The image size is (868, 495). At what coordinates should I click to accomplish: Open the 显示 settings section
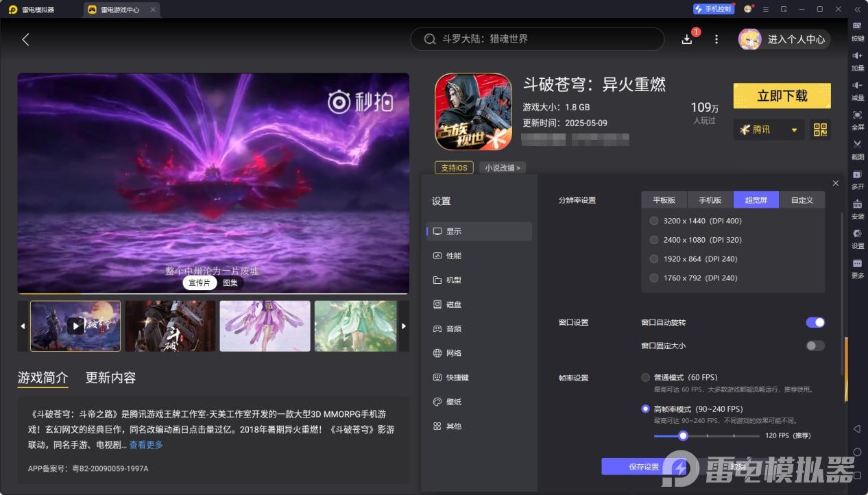pyautogui.click(x=479, y=232)
